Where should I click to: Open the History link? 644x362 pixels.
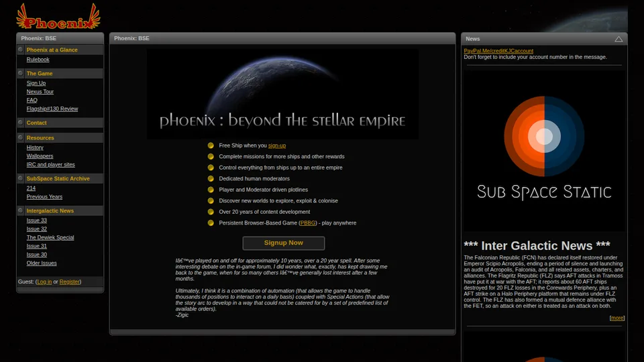35,147
